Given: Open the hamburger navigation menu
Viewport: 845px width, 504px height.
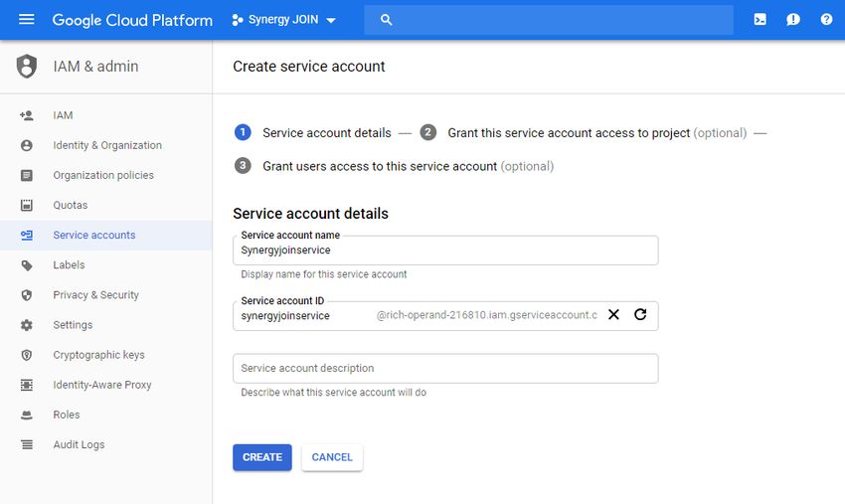Looking at the screenshot, I should pyautogui.click(x=27, y=20).
